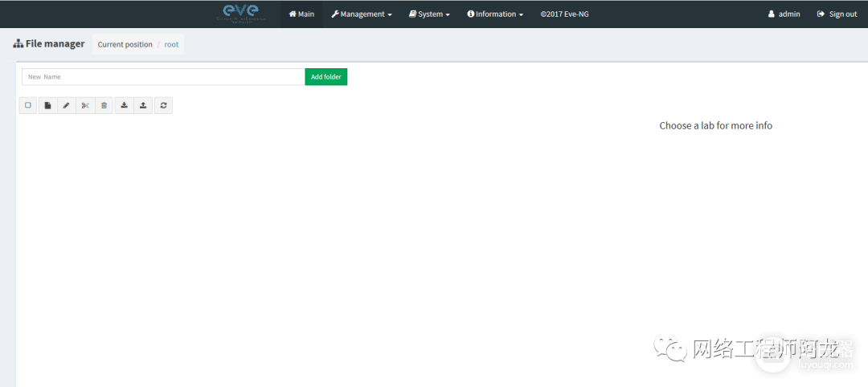This screenshot has height=387, width=868.
Task: Click the ©2017 Eve-NG navbar text
Action: pos(564,14)
